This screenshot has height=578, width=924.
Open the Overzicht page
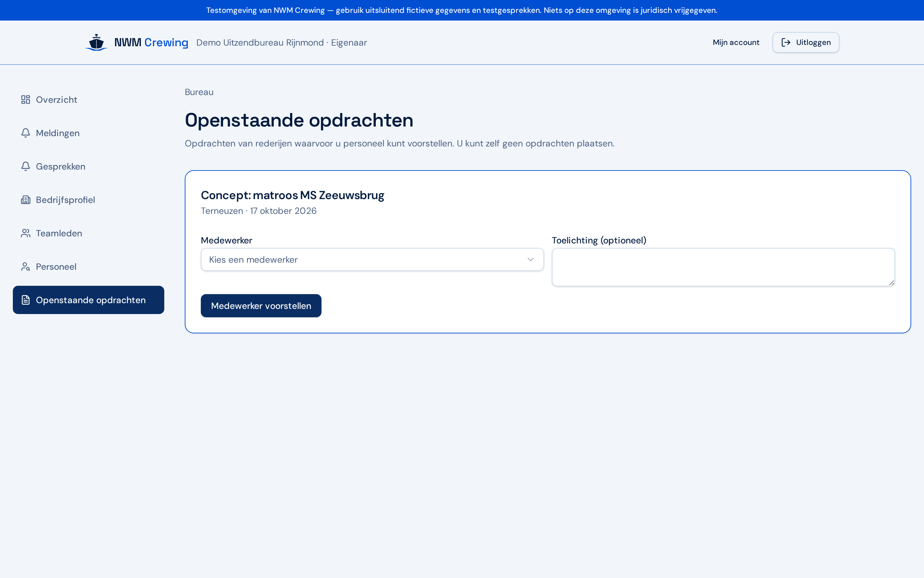tap(89, 100)
